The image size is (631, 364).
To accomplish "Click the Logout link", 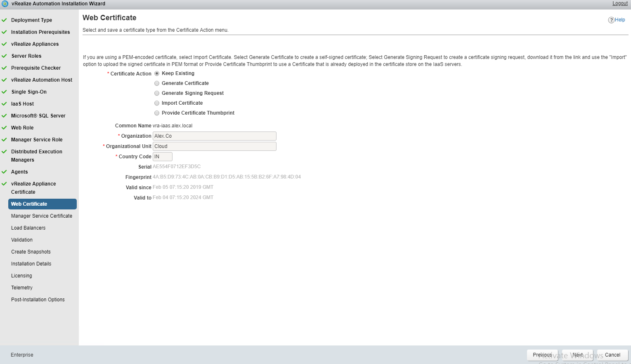I will (620, 3).
